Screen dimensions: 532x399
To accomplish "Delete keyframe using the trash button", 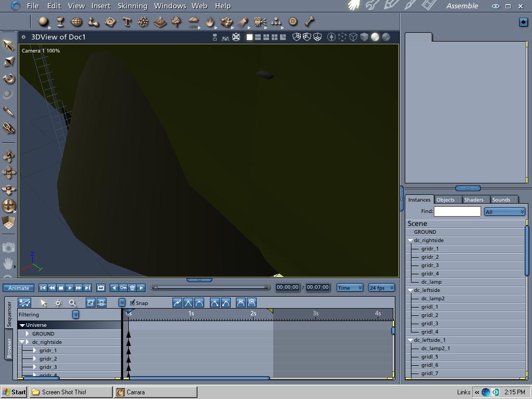I will tap(132, 288).
